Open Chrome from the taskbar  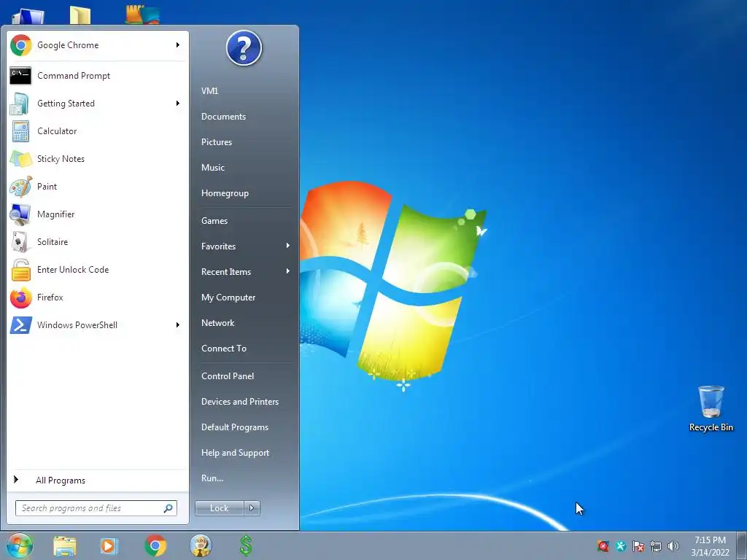(155, 545)
